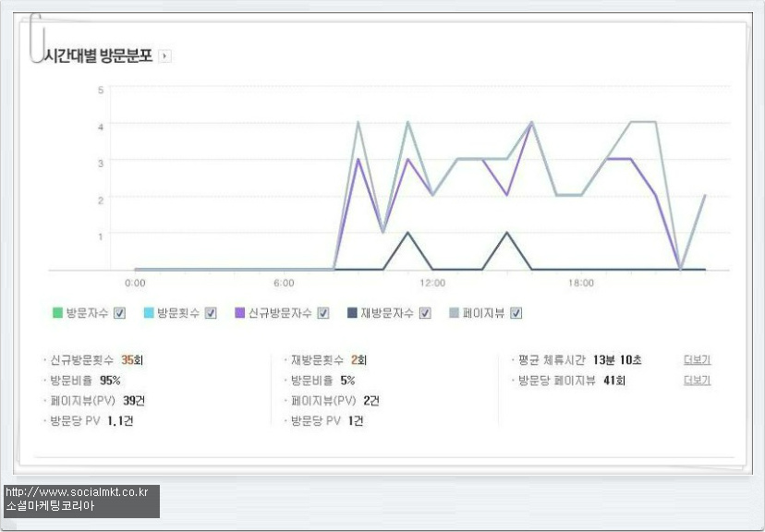The image size is (765, 532).
Task: Click the 재방문자수 legend label
Action: (x=387, y=313)
